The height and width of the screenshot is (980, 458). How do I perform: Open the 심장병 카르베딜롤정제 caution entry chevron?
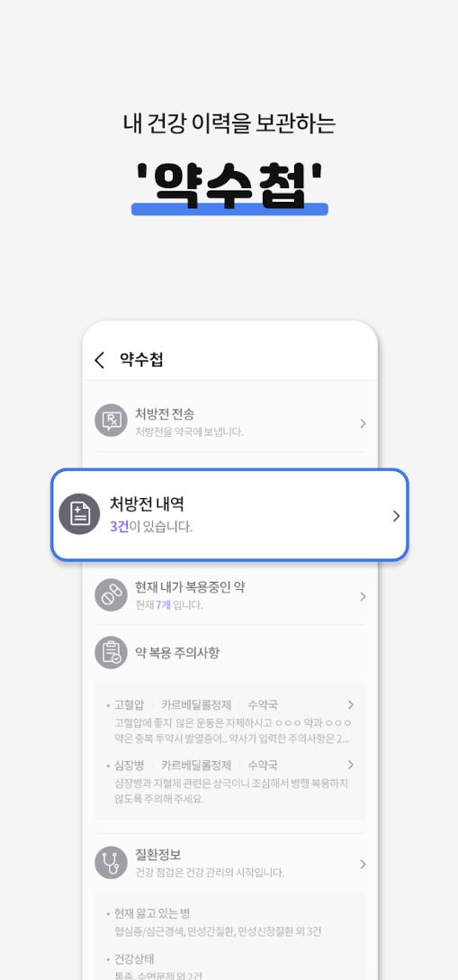pyautogui.click(x=351, y=765)
